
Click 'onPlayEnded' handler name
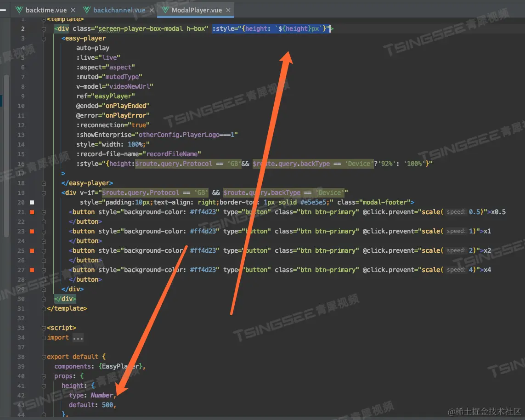(x=126, y=106)
